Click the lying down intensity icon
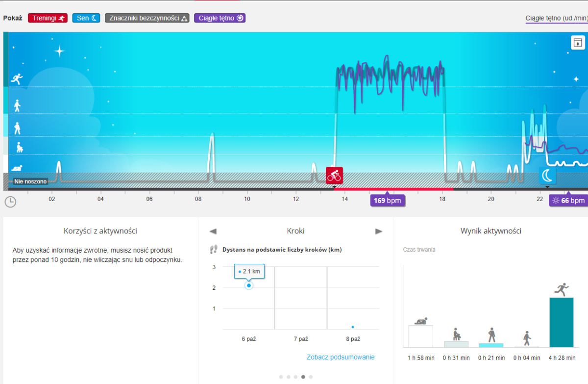This screenshot has width=588, height=384. pyautogui.click(x=18, y=168)
